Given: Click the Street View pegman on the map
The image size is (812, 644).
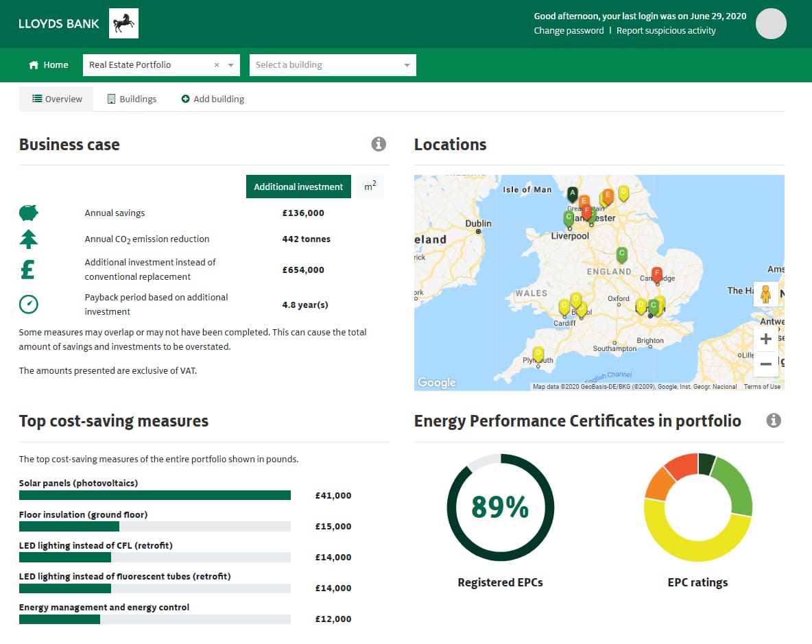Looking at the screenshot, I should click(765, 294).
